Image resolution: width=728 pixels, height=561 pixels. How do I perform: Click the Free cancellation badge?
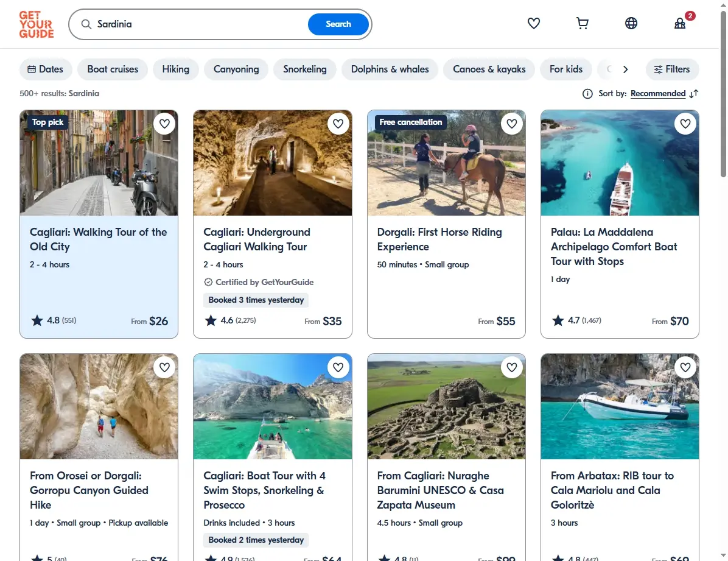411,122
